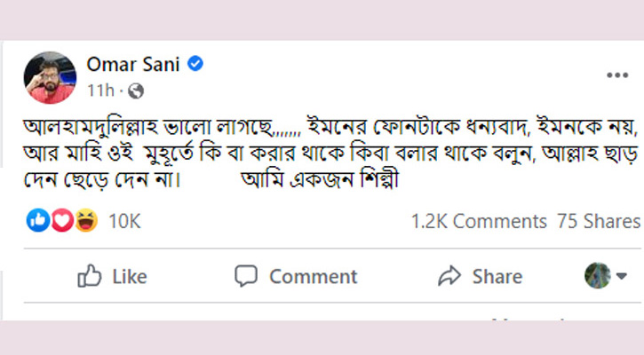
Task: Open the 11h timestamp link
Action: coord(99,90)
